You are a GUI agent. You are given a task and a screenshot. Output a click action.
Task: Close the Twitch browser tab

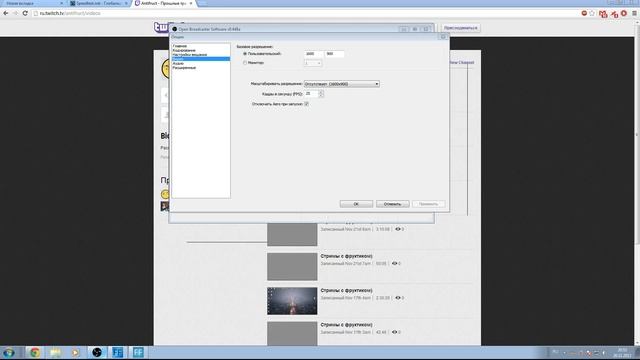click(x=191, y=3)
